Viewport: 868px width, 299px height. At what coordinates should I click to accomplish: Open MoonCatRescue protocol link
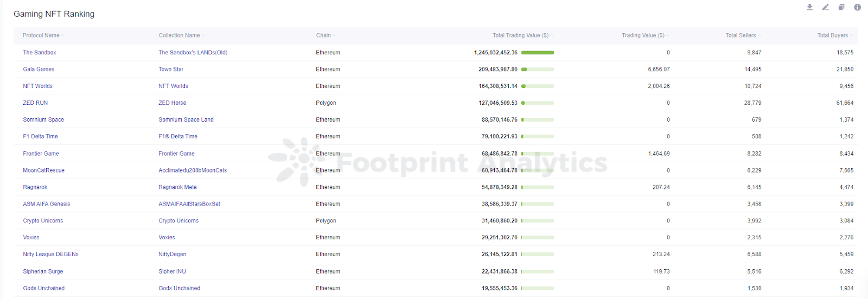[44, 171]
